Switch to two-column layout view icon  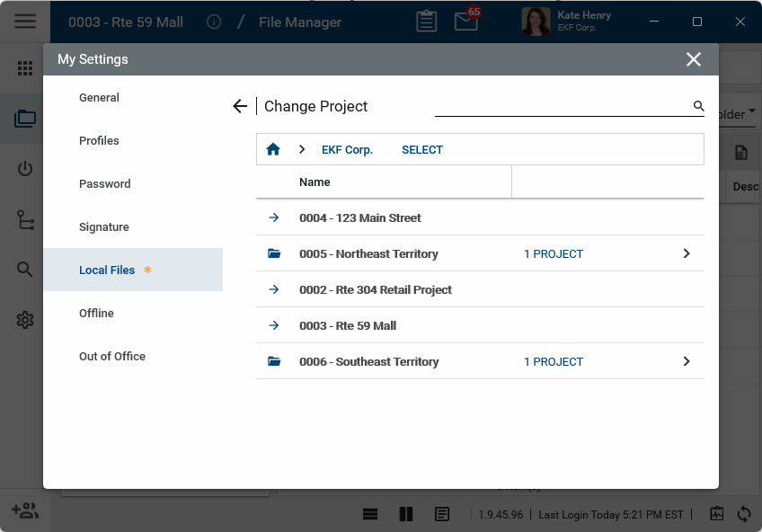coord(406,514)
